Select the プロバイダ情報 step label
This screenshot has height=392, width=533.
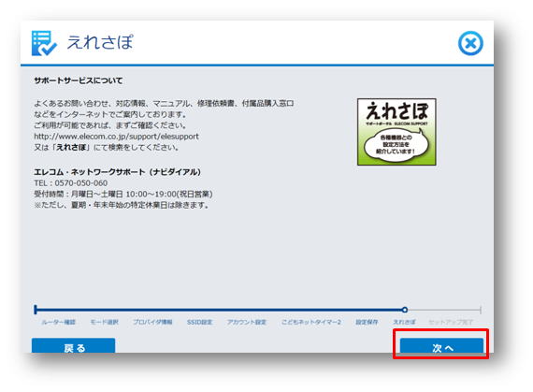[x=152, y=322]
